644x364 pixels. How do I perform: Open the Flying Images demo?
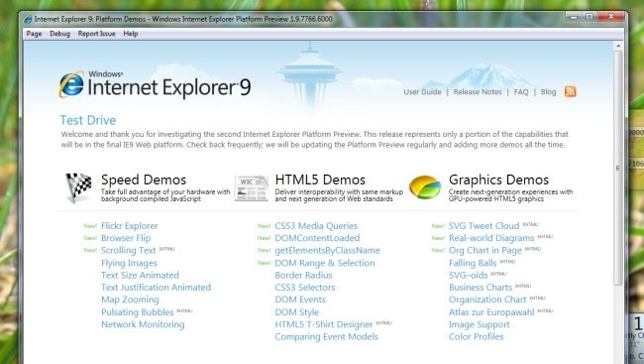(129, 263)
